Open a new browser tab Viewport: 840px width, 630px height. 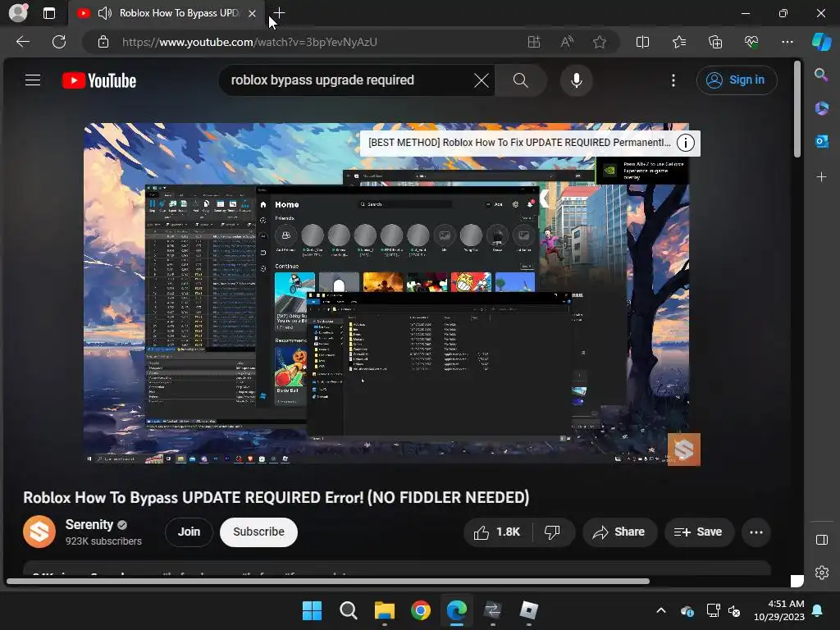click(x=279, y=13)
